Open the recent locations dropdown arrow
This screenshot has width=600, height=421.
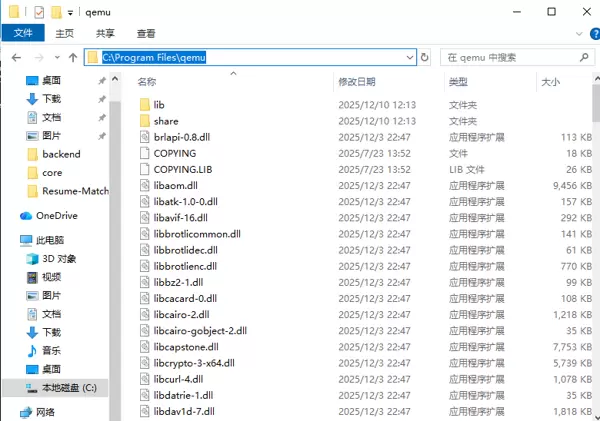(56, 58)
